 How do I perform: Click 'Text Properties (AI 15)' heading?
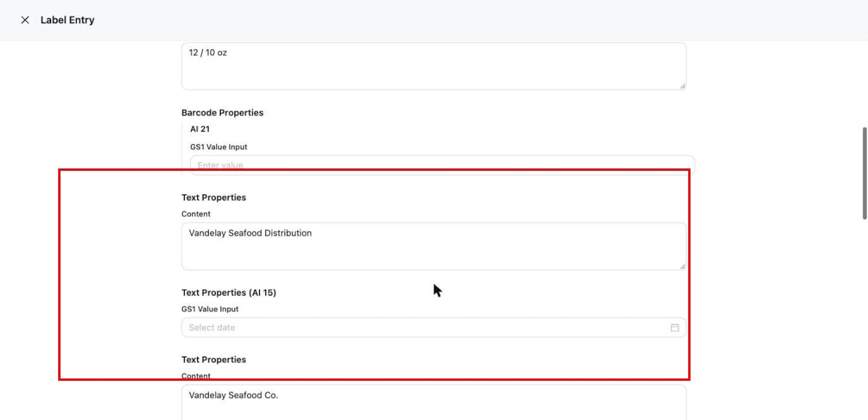(229, 292)
